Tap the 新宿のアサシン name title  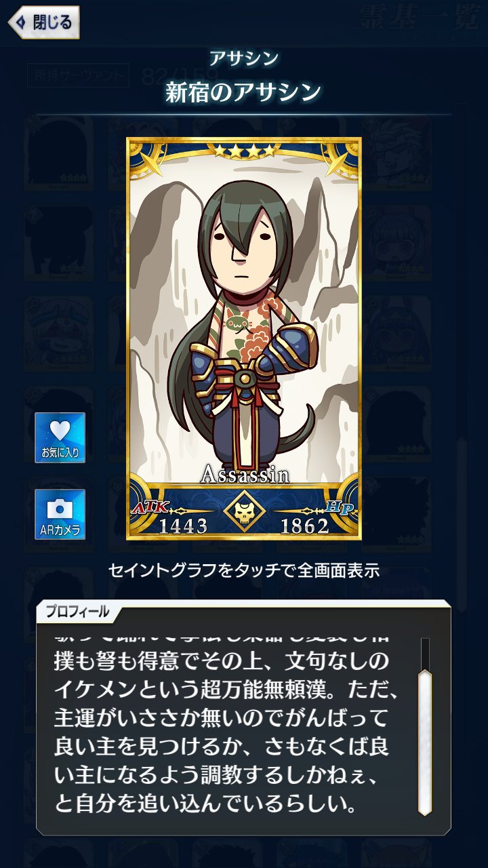[243, 92]
